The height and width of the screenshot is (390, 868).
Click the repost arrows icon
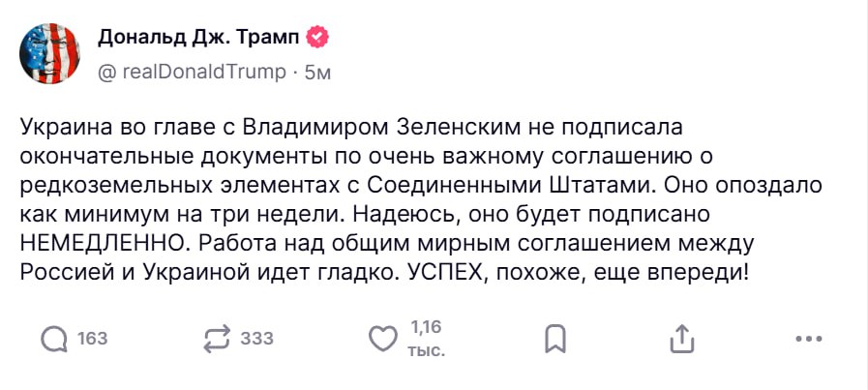click(x=216, y=338)
